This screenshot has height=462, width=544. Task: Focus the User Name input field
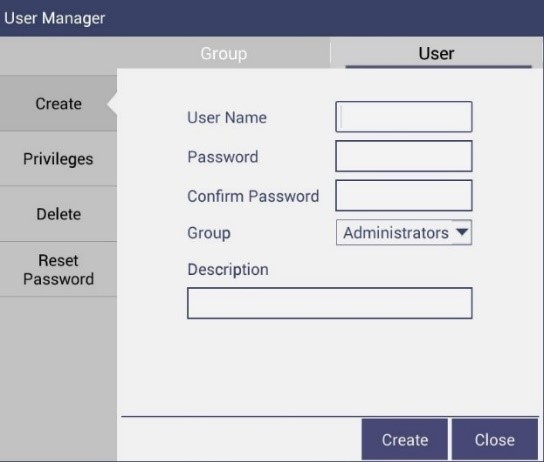(x=404, y=117)
